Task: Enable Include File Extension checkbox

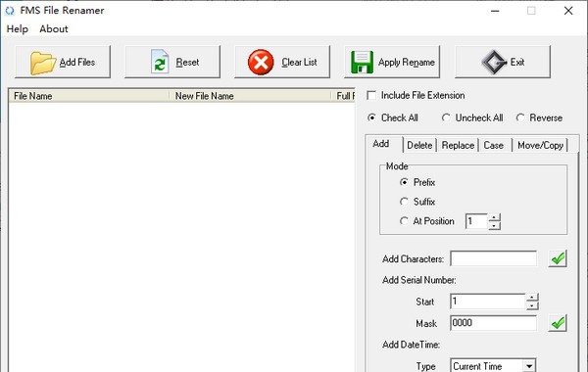Action: [371, 96]
